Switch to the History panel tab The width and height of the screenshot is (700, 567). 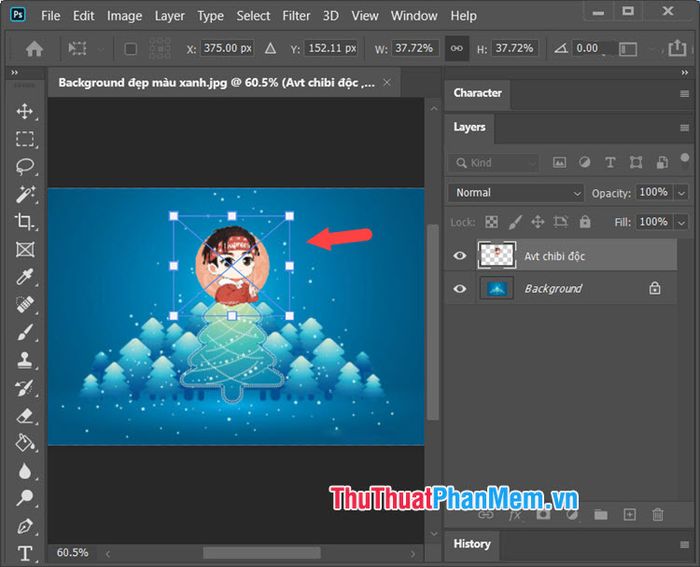[472, 544]
